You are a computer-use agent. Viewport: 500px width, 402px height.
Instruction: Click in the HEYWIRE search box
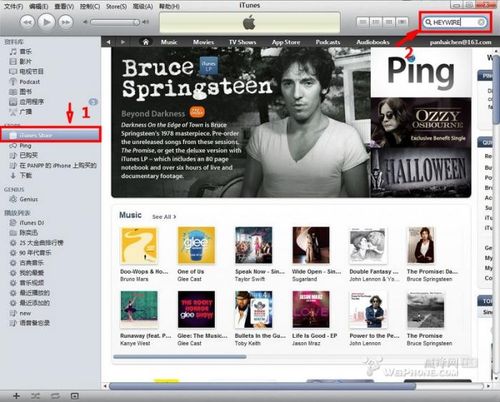point(454,22)
